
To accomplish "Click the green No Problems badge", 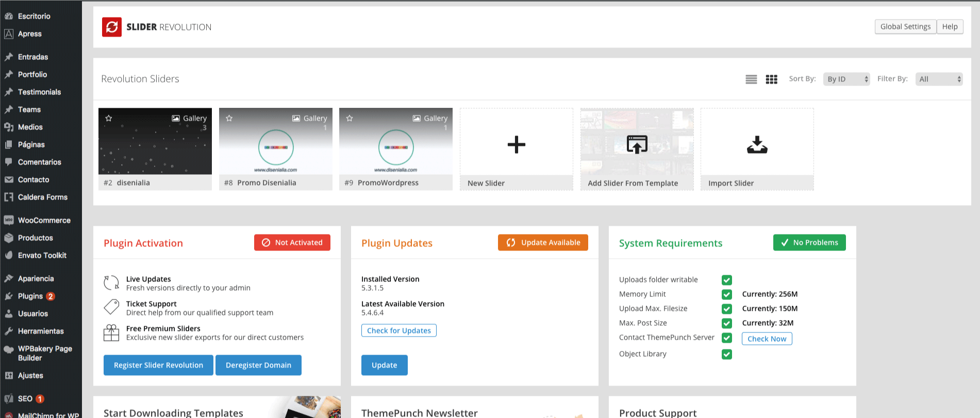I will click(x=809, y=243).
